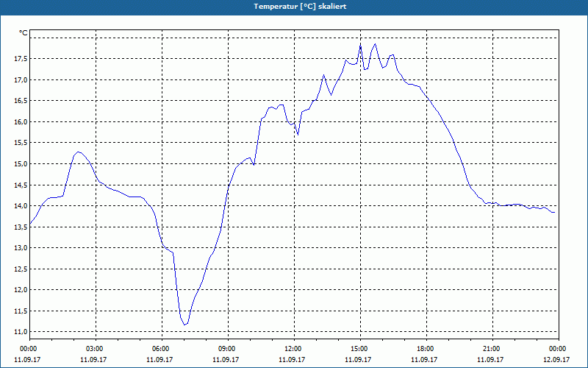Screen dimensions: 588x368
Task: Click the '21:00' time label
Action: point(492,349)
